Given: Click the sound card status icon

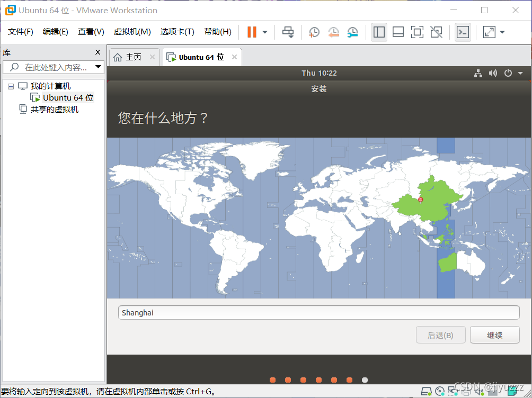Looking at the screenshot, I should pyautogui.click(x=479, y=392).
